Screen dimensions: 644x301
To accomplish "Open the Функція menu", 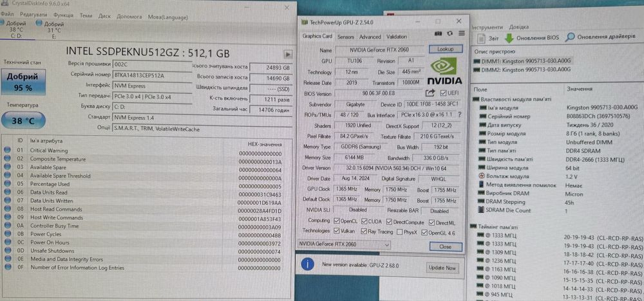I will pyautogui.click(x=63, y=15).
